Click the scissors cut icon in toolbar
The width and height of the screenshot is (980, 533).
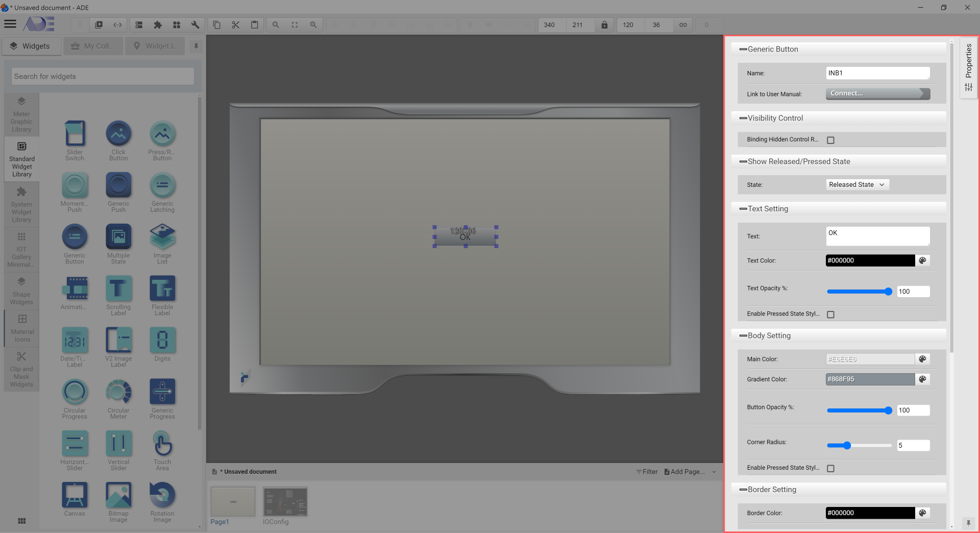point(235,25)
